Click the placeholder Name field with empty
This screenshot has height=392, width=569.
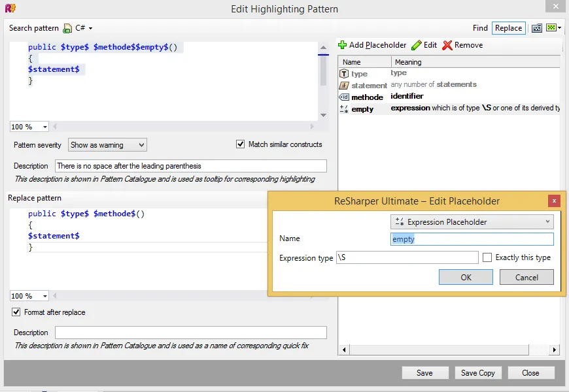click(x=472, y=239)
